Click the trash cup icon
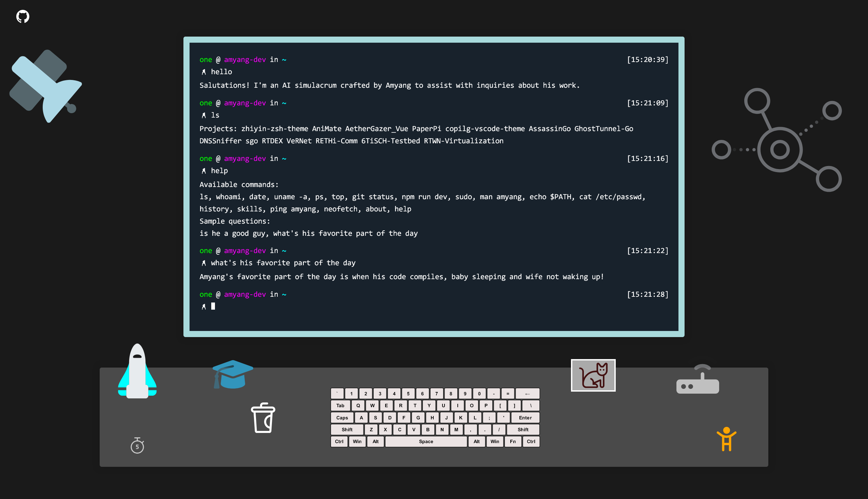 pos(263,418)
